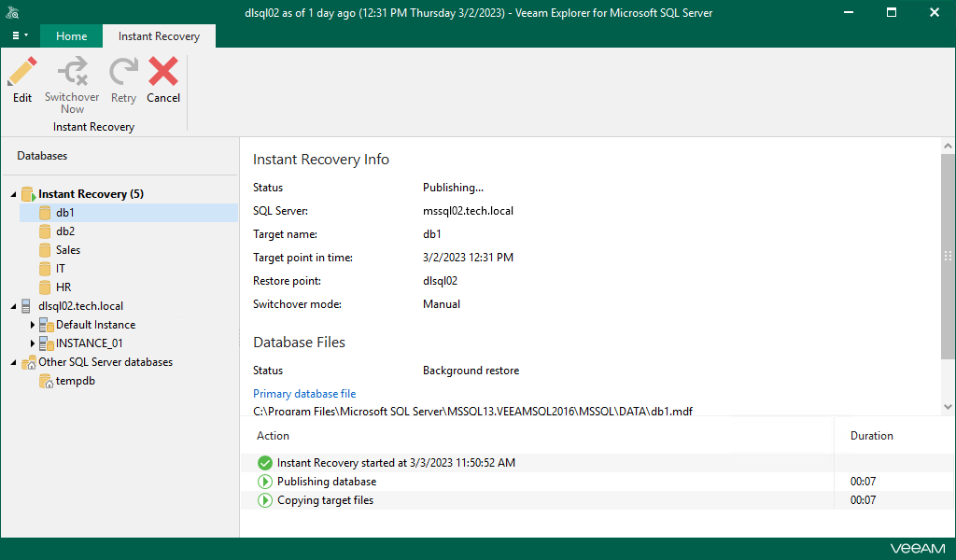This screenshot has width=956, height=560.
Task: Click the Retry icon in the ribbon
Action: click(123, 73)
